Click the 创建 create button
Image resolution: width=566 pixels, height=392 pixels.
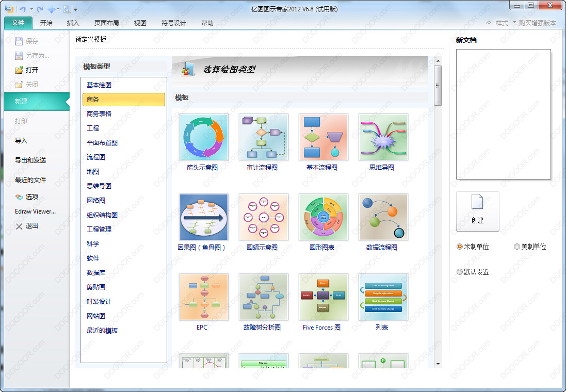pos(478,211)
